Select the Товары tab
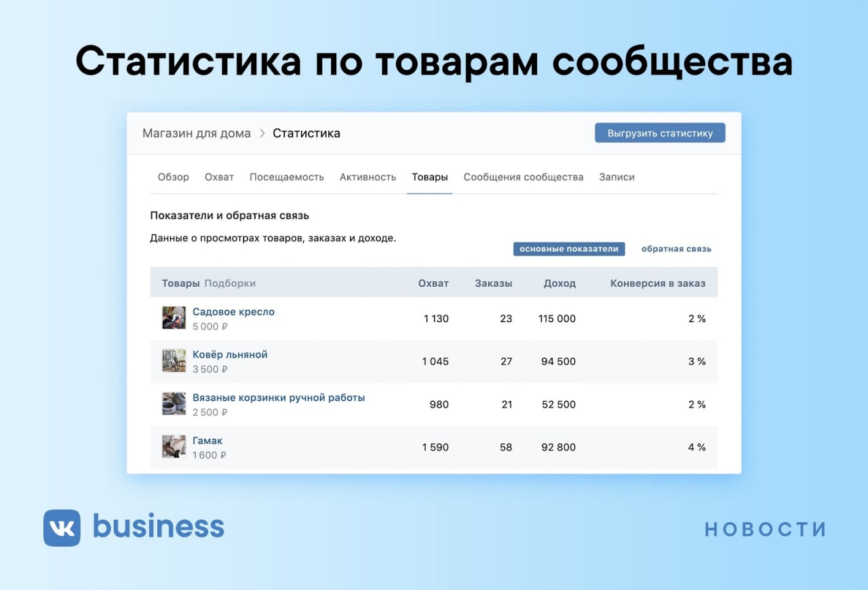The width and height of the screenshot is (868, 590). coord(430,177)
